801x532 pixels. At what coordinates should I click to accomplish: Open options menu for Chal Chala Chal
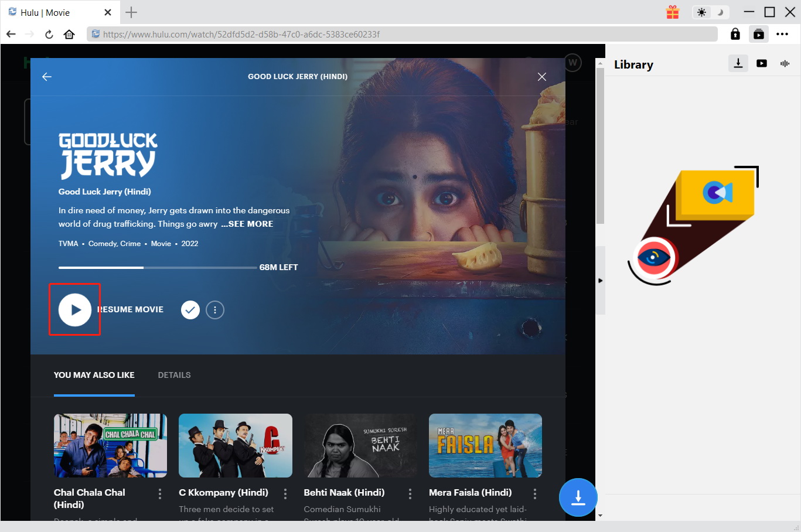click(x=160, y=494)
